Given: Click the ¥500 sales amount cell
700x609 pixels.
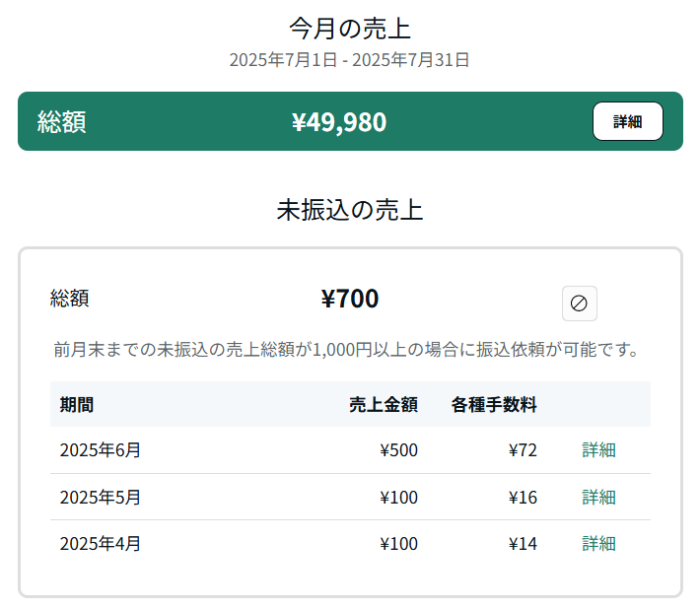Looking at the screenshot, I should pos(398,450).
